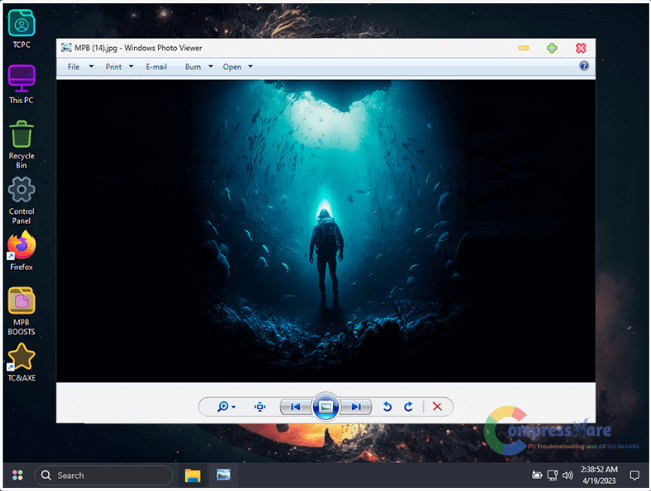Click the network tray icon

[552, 475]
